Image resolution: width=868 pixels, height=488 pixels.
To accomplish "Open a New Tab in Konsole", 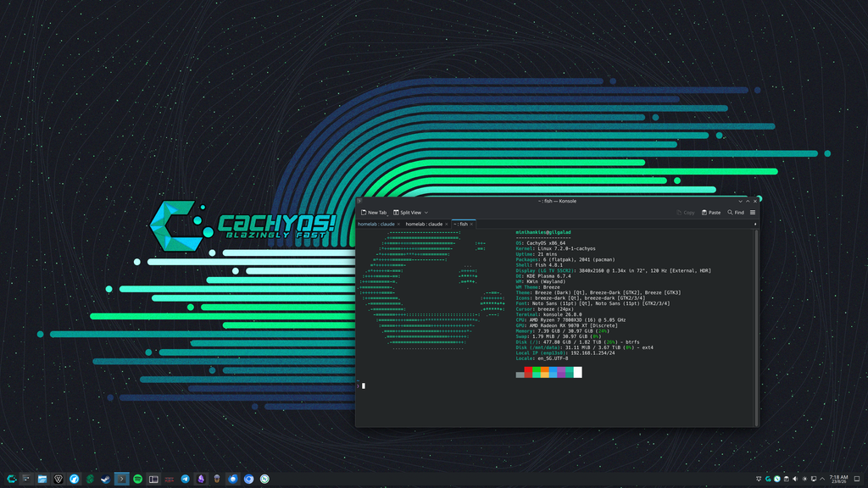I will (374, 213).
